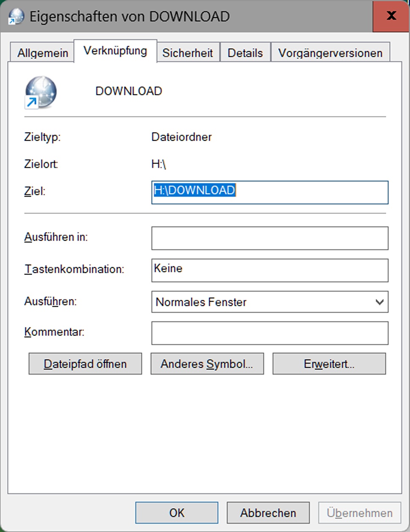Click Anderes Symbol to change the icon
410x532 pixels.
click(207, 363)
